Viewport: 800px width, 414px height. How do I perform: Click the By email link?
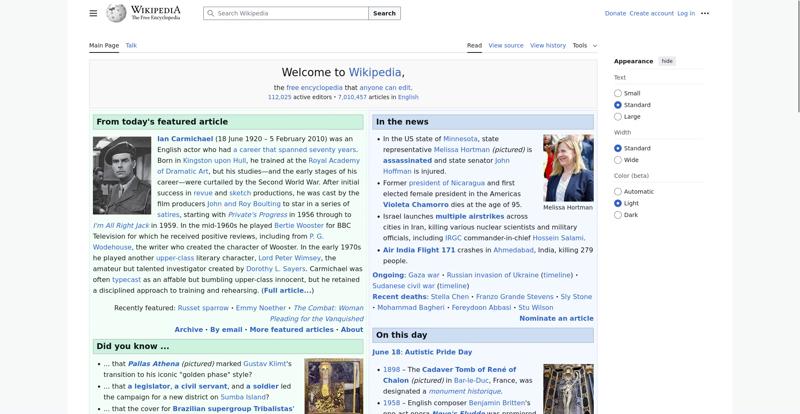coord(226,330)
